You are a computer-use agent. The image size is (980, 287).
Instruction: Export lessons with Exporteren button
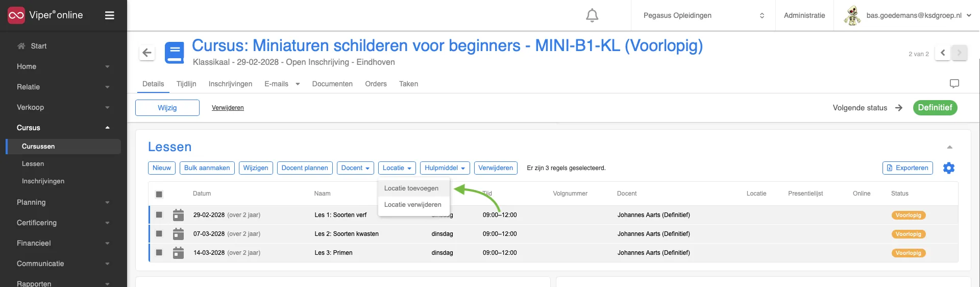click(x=908, y=168)
